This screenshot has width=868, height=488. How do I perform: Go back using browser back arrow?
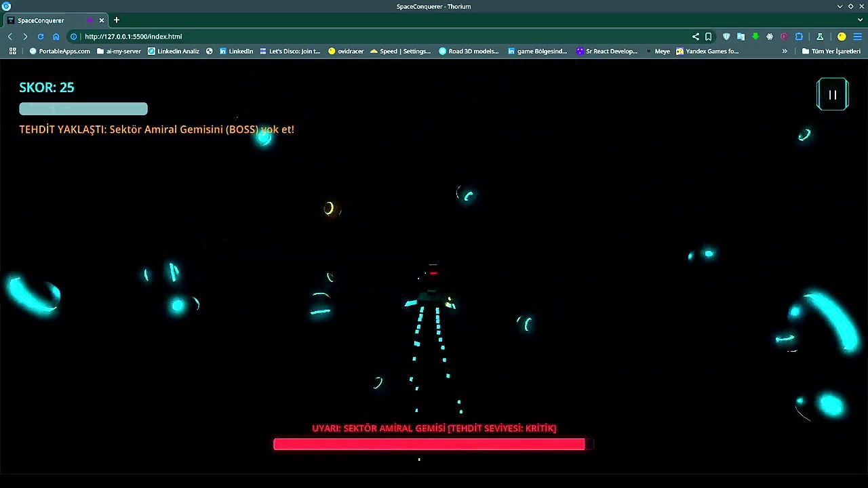[10, 37]
